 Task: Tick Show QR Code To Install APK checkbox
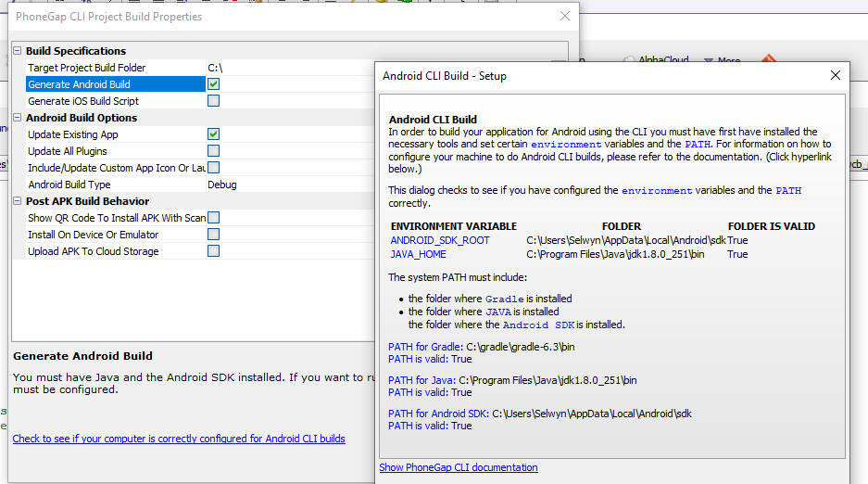213,218
